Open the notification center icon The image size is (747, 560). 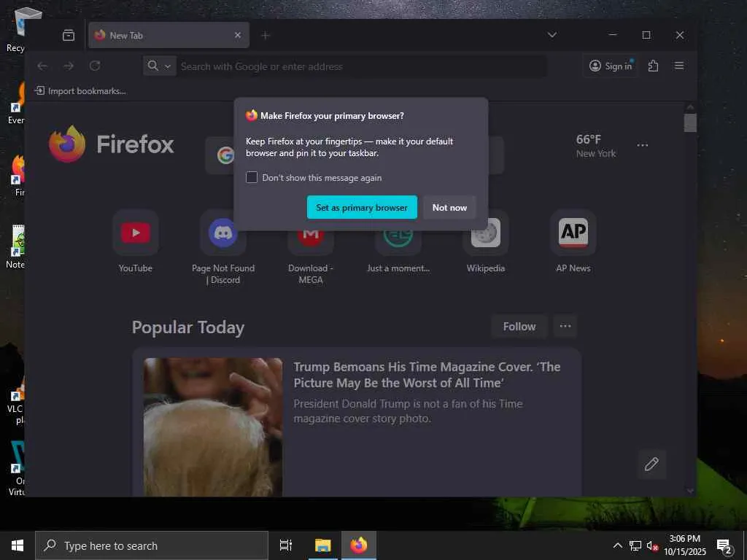(724, 546)
